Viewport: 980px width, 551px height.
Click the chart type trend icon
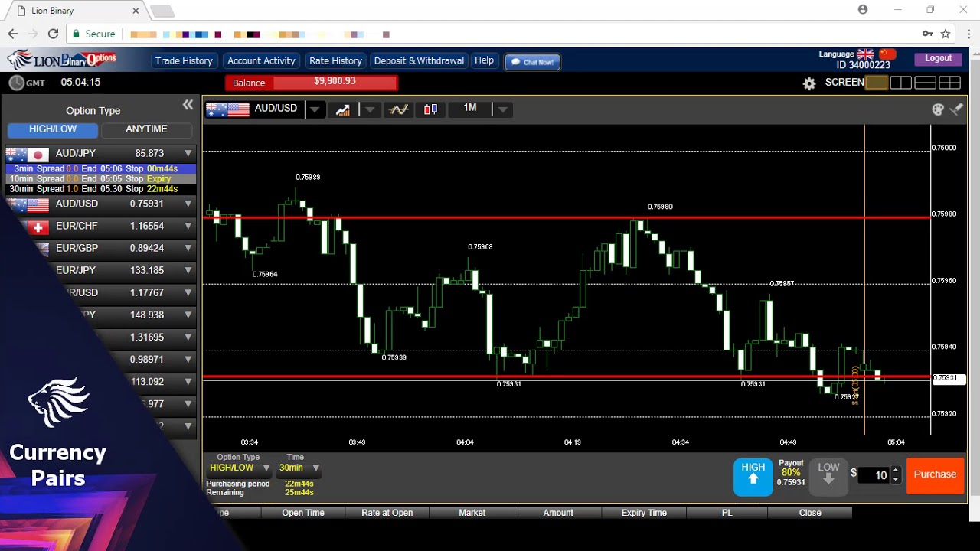[x=342, y=109]
